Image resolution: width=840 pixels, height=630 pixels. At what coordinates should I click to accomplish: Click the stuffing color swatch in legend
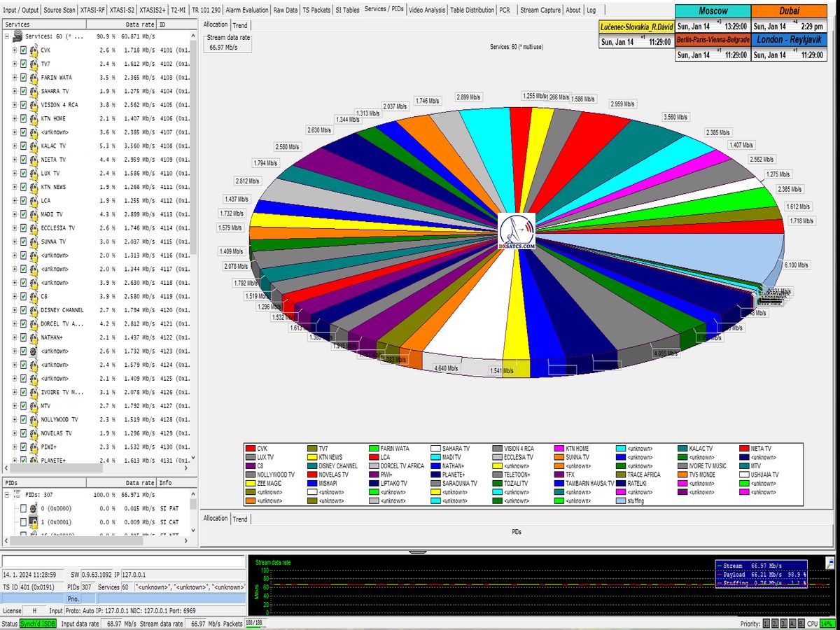[x=620, y=501]
